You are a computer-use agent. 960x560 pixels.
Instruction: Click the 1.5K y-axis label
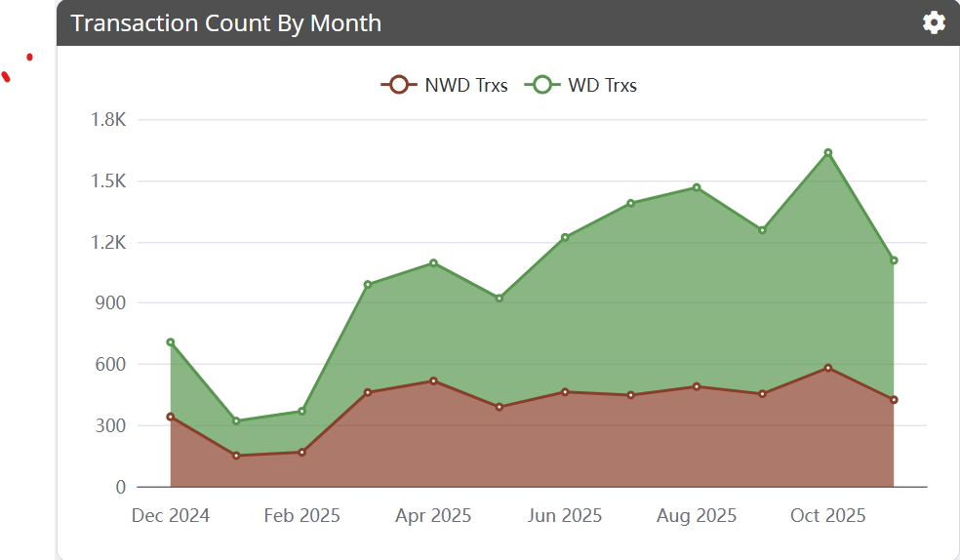coord(108,180)
